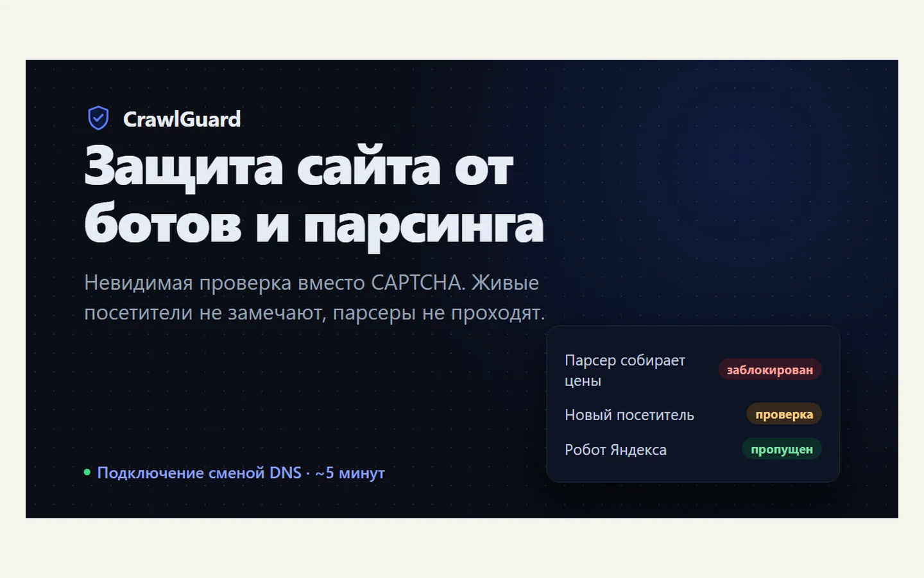Click the CrawlGuard shield logo icon

click(98, 118)
